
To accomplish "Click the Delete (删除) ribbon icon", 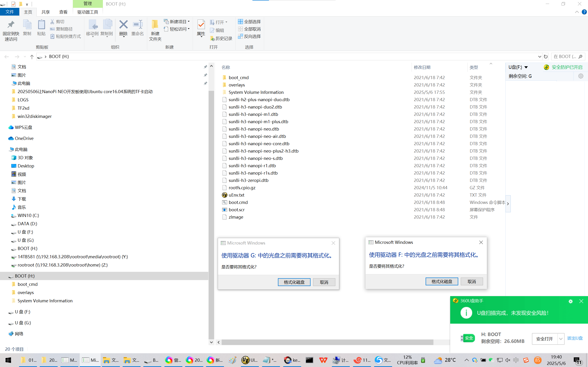I will [x=123, y=25].
